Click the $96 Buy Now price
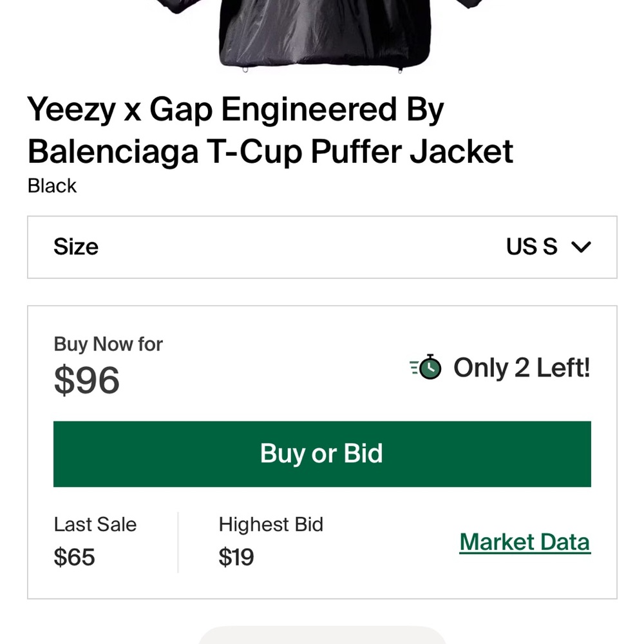This screenshot has width=644, height=644. pos(86,380)
